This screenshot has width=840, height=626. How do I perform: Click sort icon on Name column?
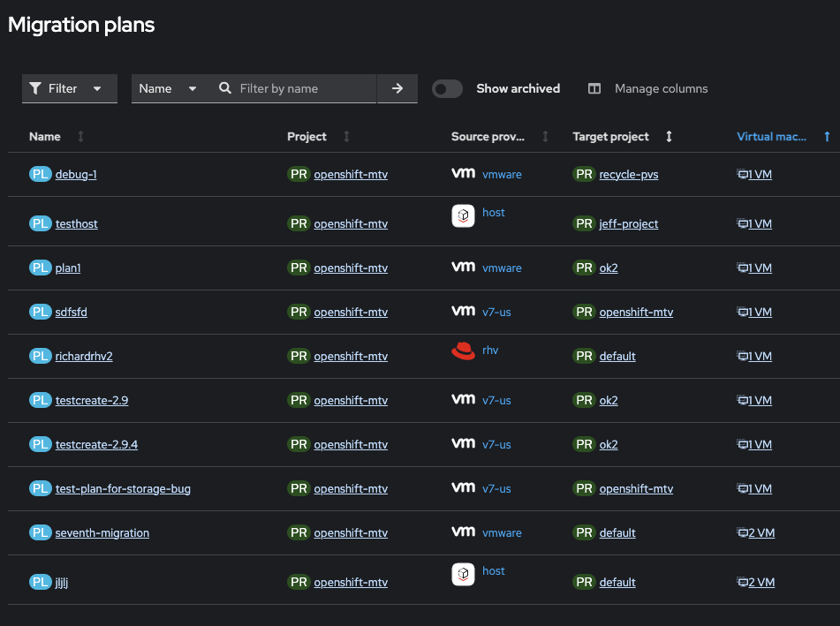(x=81, y=137)
